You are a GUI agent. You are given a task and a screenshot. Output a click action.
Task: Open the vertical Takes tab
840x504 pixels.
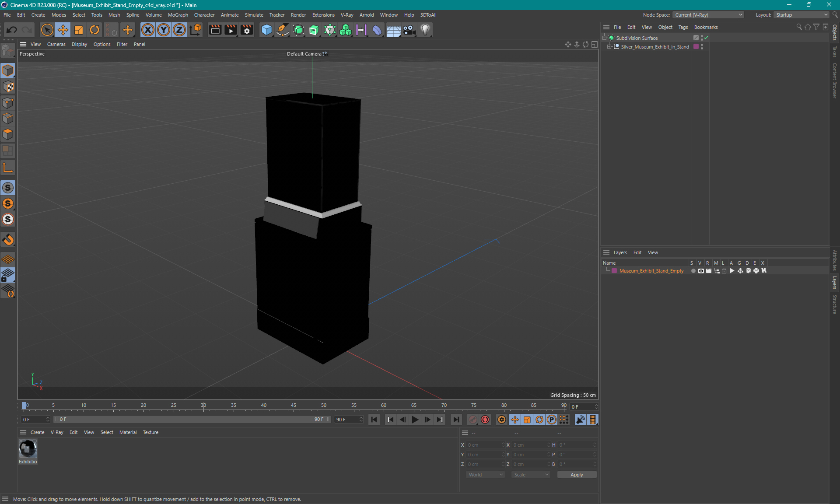pos(835,52)
